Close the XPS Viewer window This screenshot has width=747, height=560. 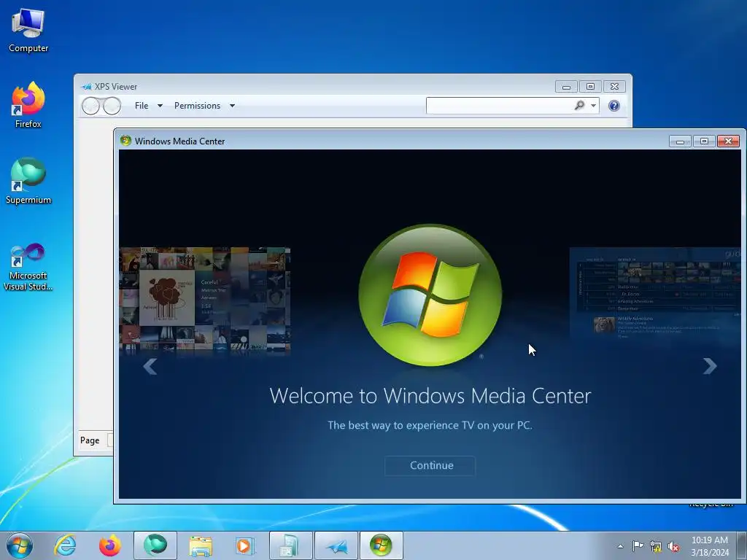614,87
